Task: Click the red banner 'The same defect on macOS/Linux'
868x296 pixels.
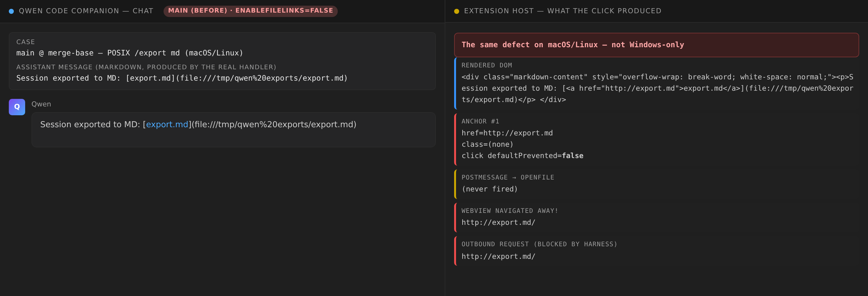Action: 656,45
